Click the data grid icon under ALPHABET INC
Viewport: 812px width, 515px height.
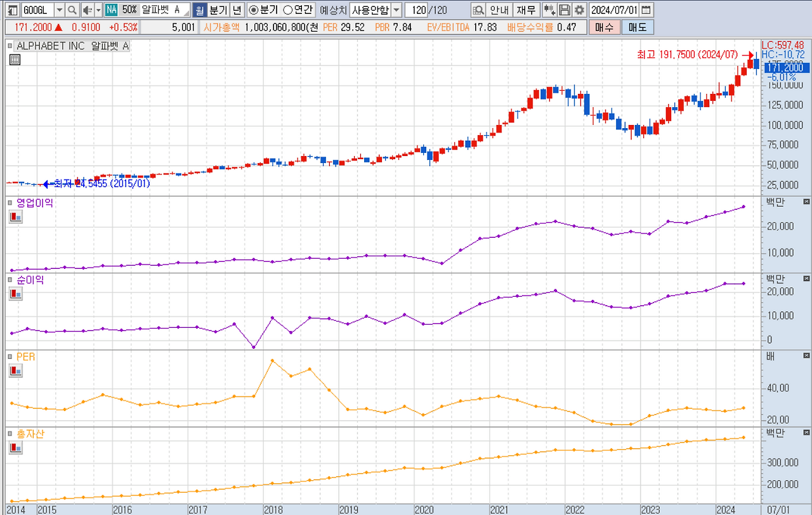click(15, 60)
